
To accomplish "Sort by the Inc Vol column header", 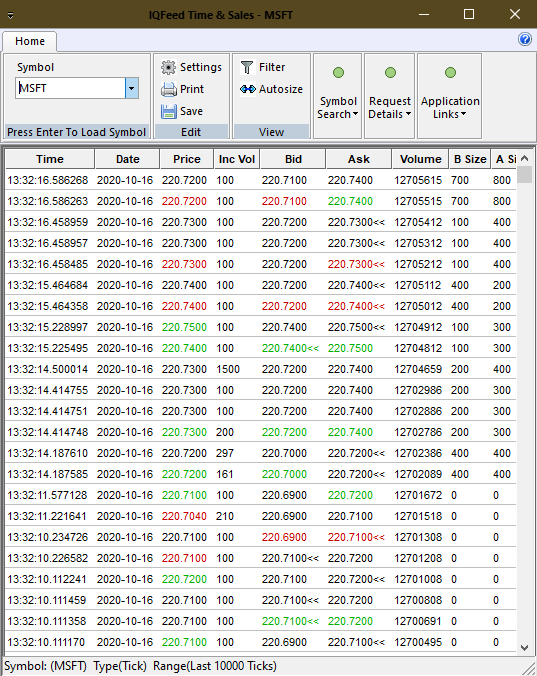I will pos(237,159).
